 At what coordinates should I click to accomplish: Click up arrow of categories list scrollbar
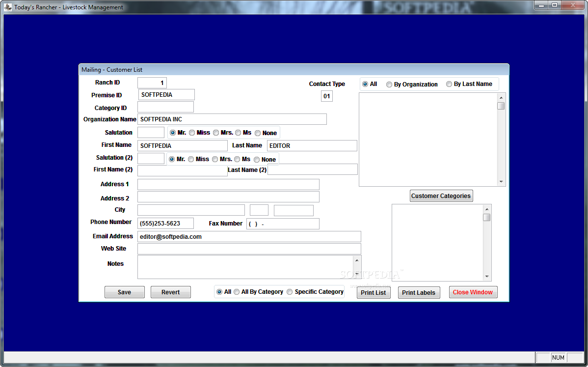[x=487, y=209]
